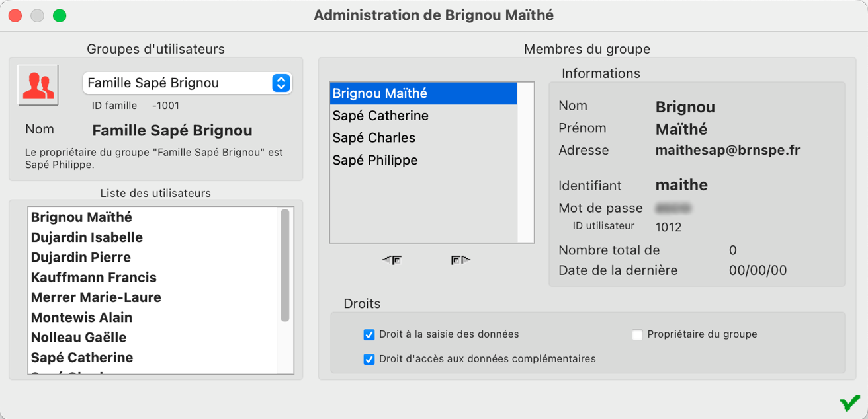
Task: Open the Famille Sapé Brignou group dropdown
Action: [187, 83]
